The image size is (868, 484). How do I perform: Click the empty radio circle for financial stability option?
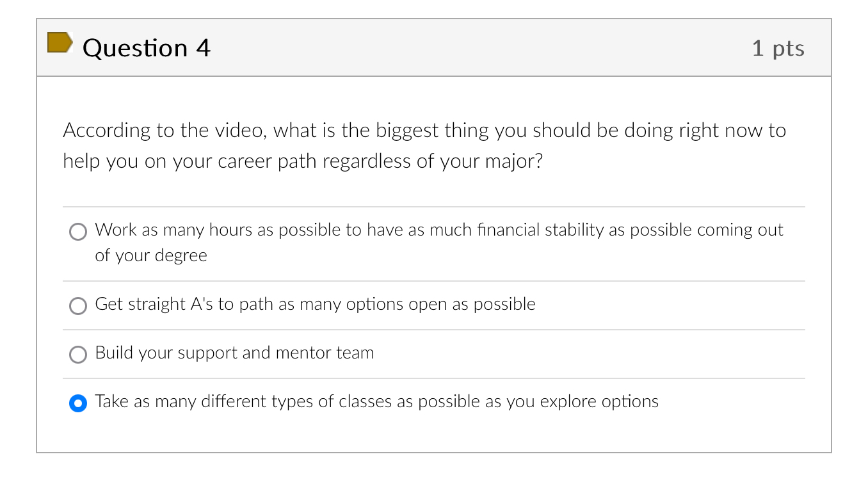(77, 231)
